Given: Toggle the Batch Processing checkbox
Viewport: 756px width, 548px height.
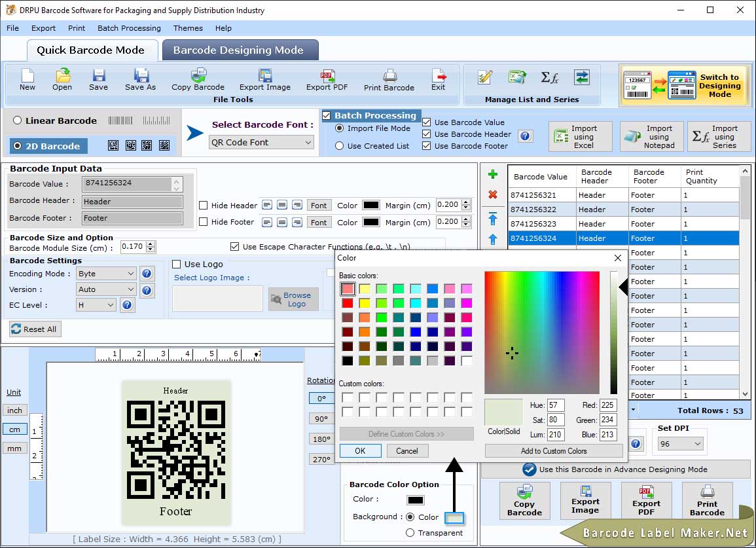Looking at the screenshot, I should [x=327, y=116].
